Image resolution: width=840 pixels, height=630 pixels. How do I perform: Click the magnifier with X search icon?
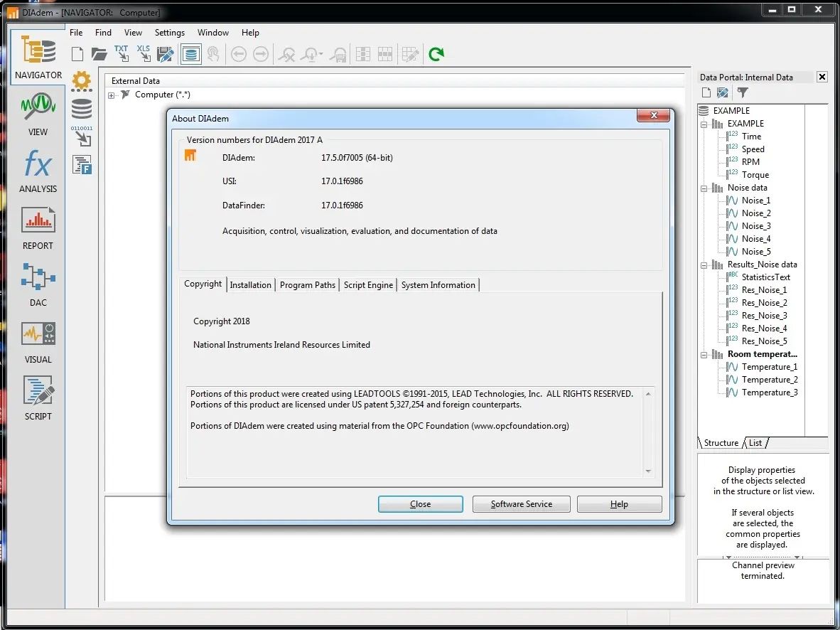[286, 54]
